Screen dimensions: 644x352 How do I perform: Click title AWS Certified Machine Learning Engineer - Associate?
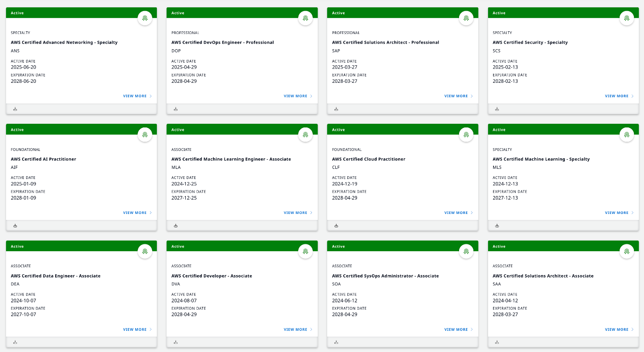coord(231,159)
